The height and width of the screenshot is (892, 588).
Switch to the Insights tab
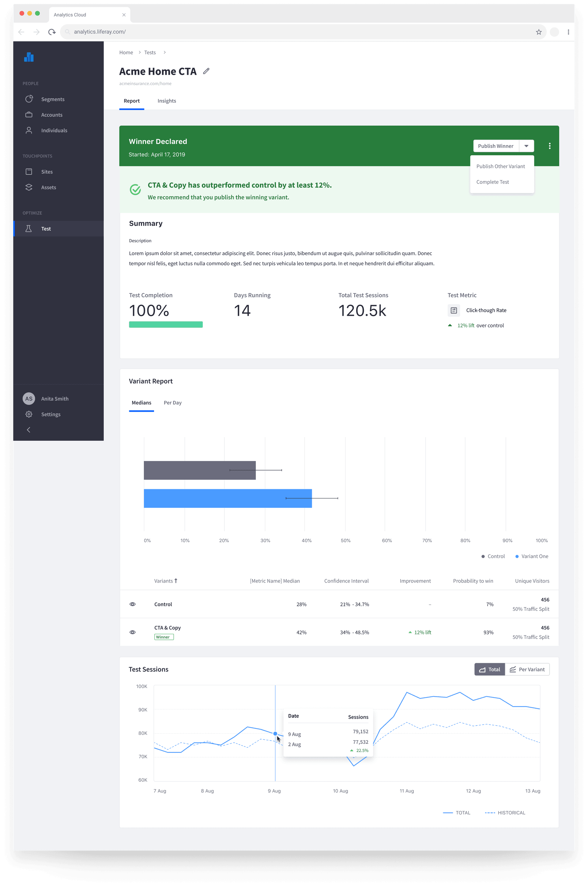pos(167,100)
